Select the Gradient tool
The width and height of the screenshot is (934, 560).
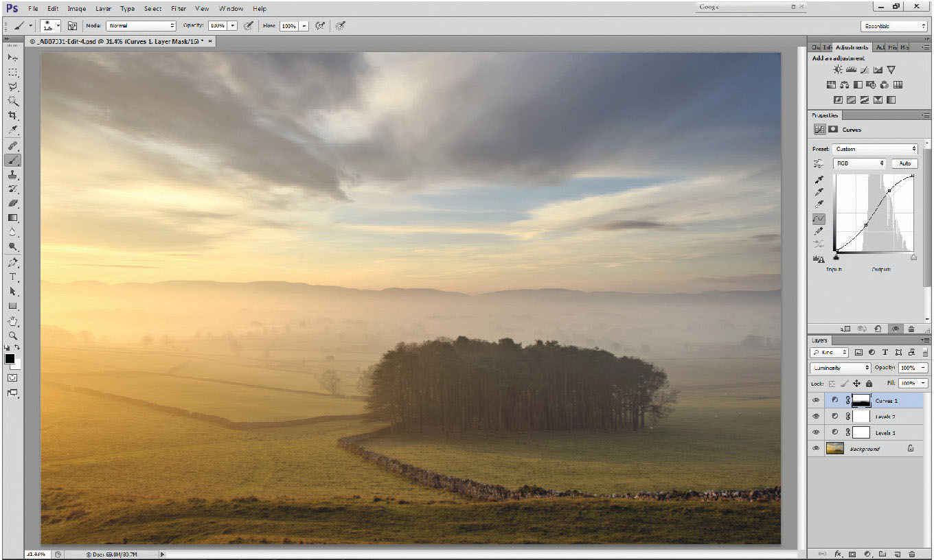tap(13, 218)
